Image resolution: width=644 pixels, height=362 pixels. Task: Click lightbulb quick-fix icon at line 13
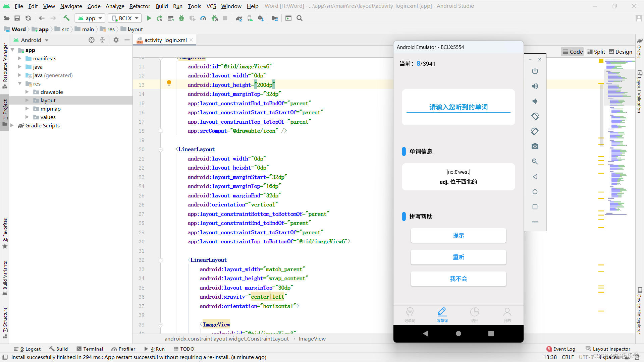point(169,83)
